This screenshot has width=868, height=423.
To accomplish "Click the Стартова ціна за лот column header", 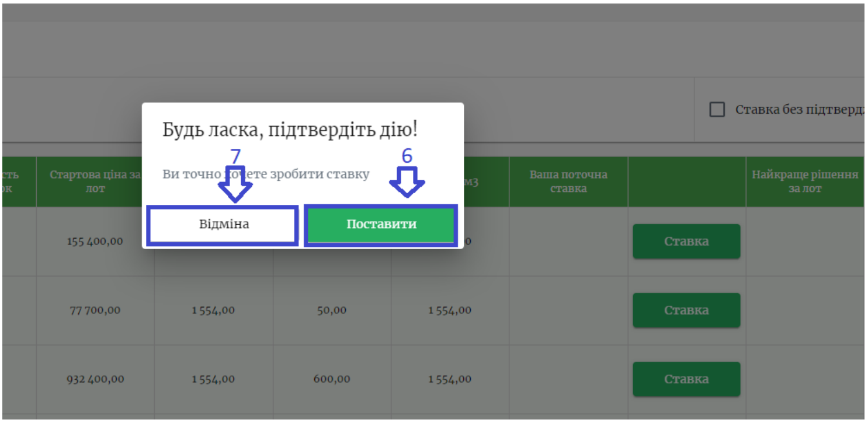I will (x=95, y=181).
